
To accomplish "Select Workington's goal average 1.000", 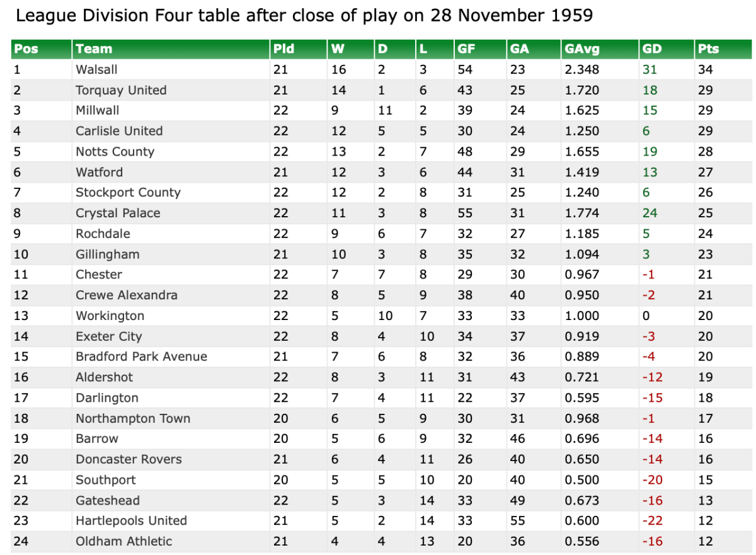I will (581, 316).
